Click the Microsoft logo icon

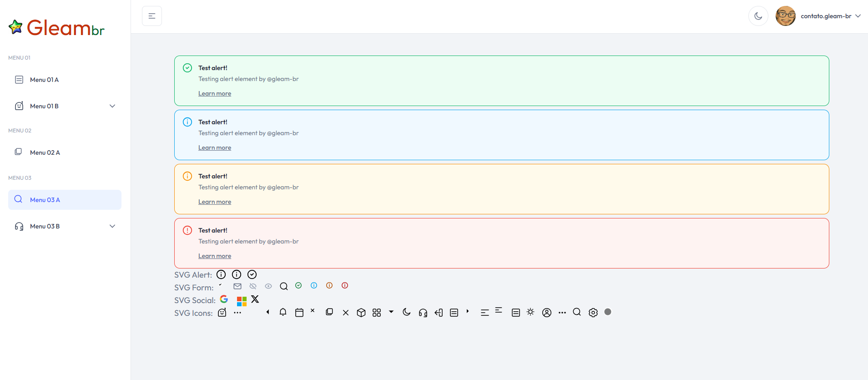pyautogui.click(x=242, y=301)
